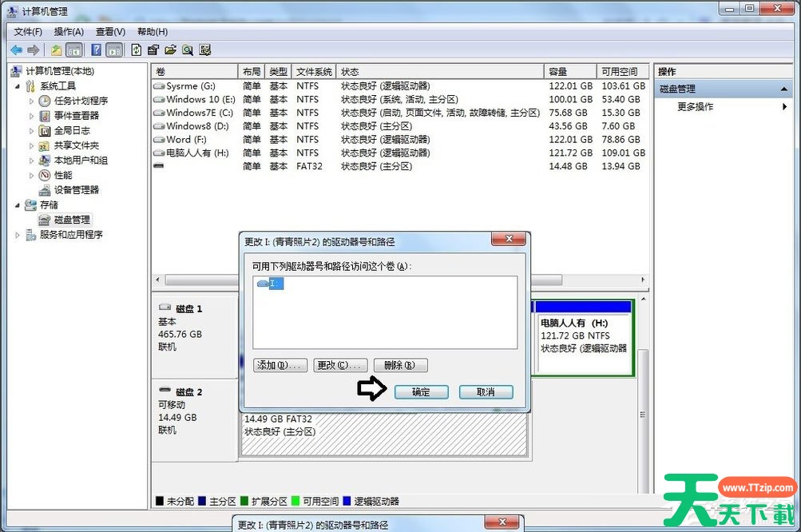
Task: Click the magnifier search icon in toolbar
Action: (187, 50)
